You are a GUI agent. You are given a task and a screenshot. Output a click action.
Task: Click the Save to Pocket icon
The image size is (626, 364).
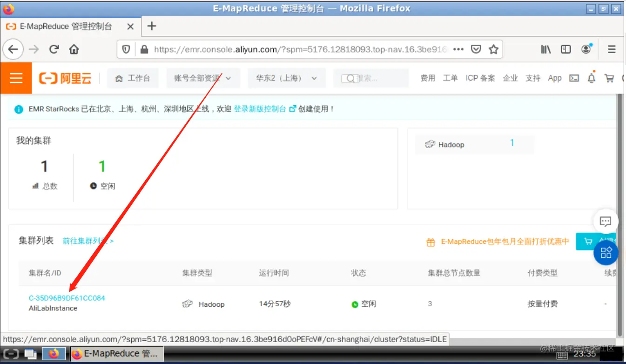coord(476,49)
